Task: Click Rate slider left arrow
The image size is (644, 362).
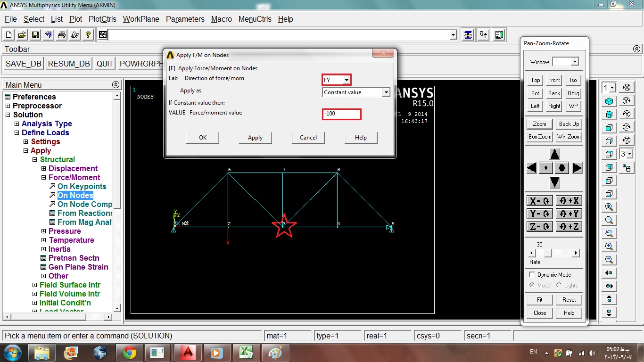Action: 533,253
